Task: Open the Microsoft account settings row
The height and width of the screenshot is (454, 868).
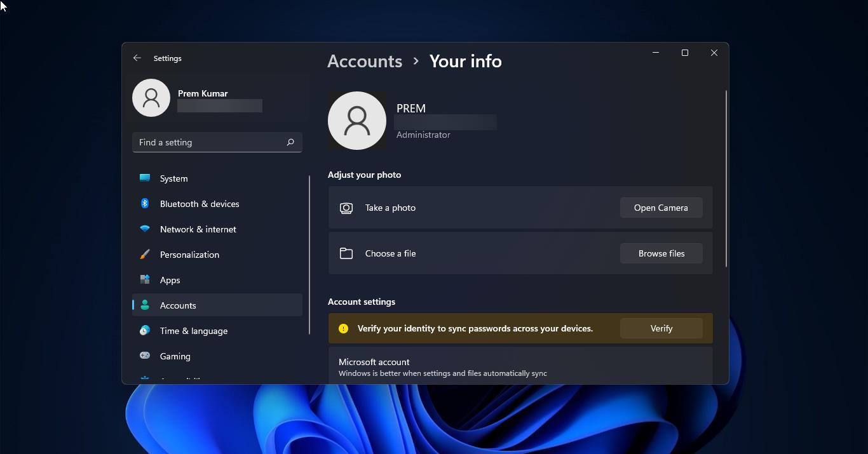Action: point(520,367)
